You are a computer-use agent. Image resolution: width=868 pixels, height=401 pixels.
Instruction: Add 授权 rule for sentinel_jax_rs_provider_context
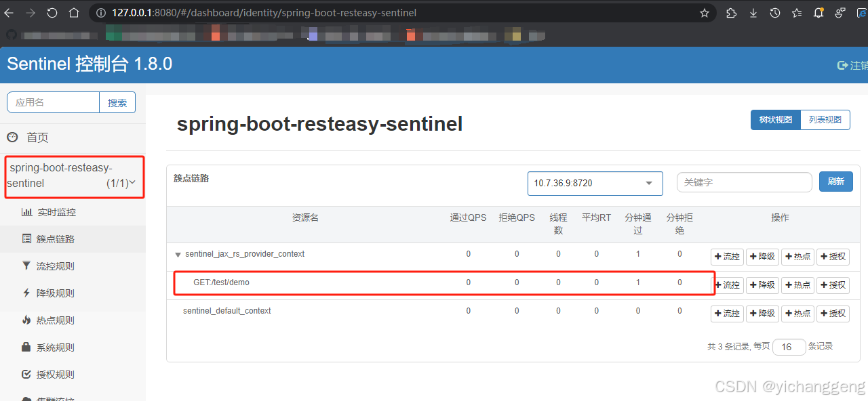click(x=833, y=257)
